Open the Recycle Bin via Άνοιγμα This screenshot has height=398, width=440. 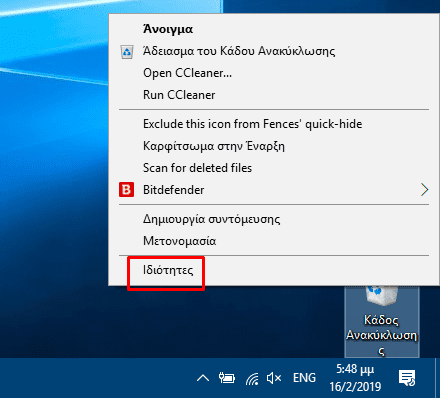click(x=274, y=29)
